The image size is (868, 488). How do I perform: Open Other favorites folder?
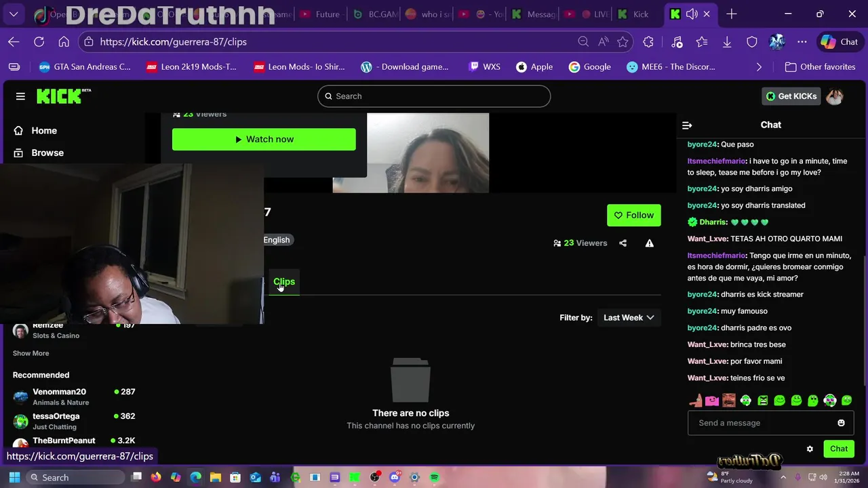[820, 67]
